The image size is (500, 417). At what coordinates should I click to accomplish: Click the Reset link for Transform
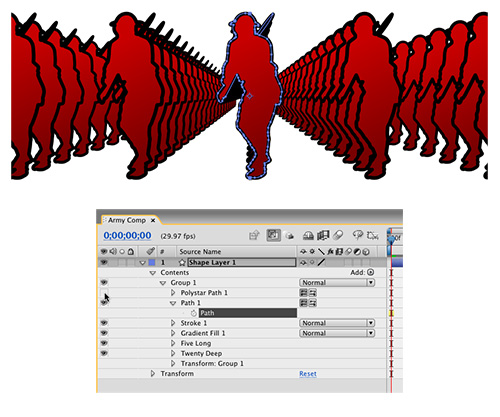coord(308,374)
